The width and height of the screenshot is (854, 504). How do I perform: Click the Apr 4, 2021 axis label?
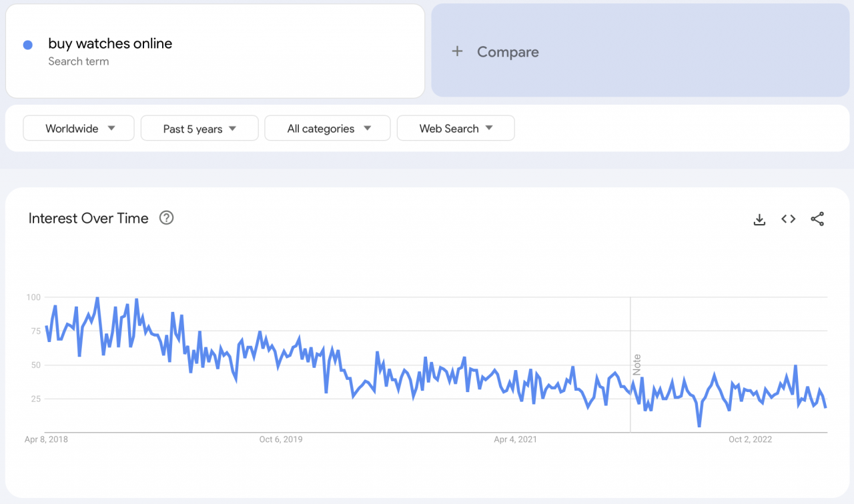pos(515,439)
